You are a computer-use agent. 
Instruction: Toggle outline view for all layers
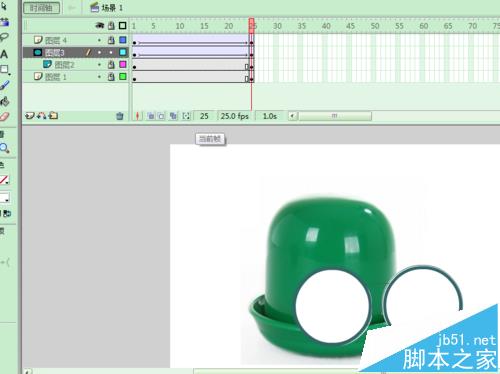click(x=123, y=26)
